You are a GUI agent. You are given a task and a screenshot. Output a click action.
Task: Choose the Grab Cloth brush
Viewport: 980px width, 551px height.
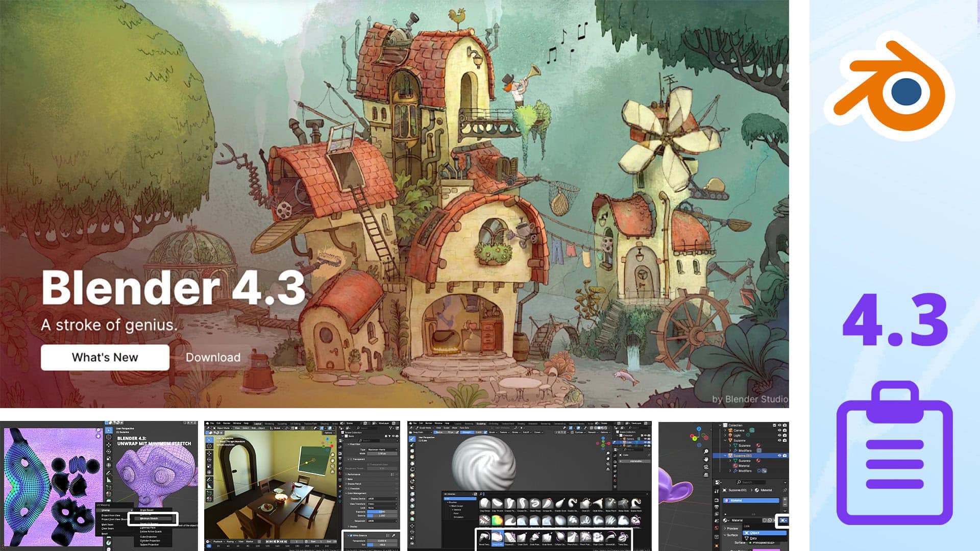(x=522, y=537)
